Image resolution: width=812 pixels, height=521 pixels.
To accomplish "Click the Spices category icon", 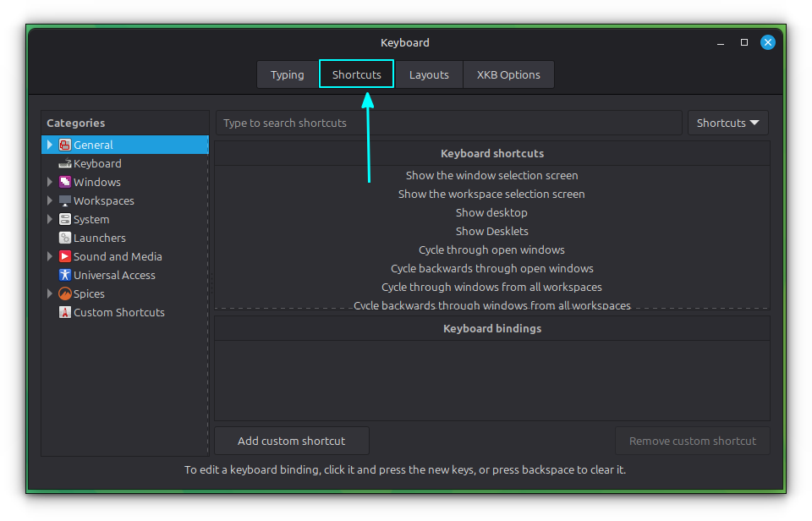I will pyautogui.click(x=64, y=293).
